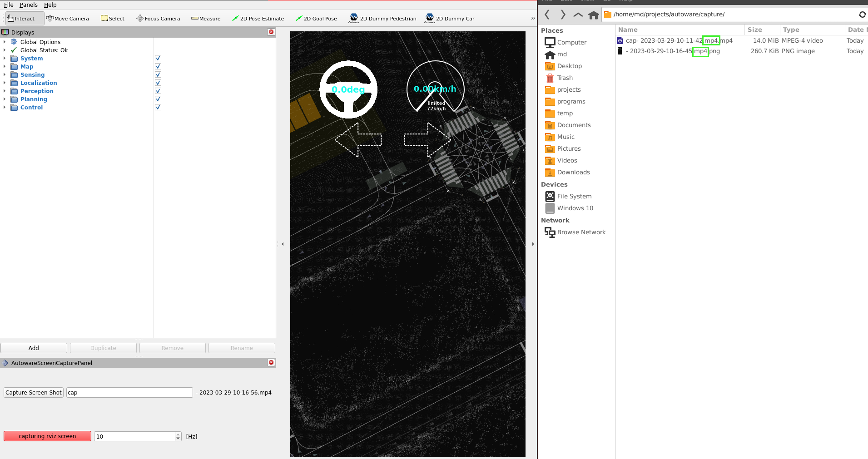This screenshot has width=868, height=459.
Task: Choose the 2D Pose Estimate tool
Action: coord(258,18)
